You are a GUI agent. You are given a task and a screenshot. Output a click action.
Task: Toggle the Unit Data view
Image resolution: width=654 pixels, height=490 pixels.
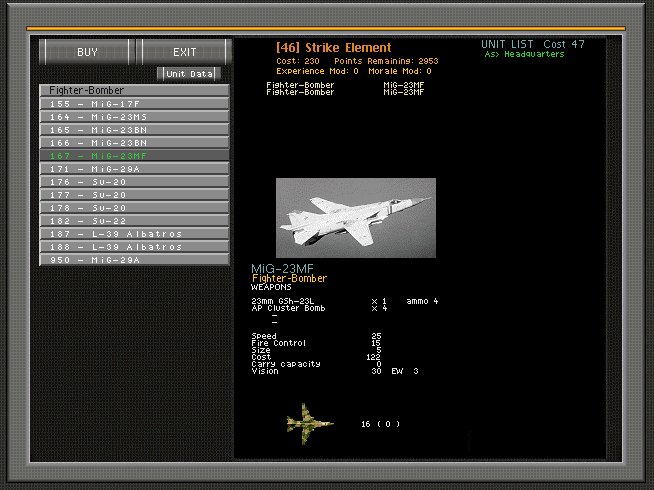189,73
